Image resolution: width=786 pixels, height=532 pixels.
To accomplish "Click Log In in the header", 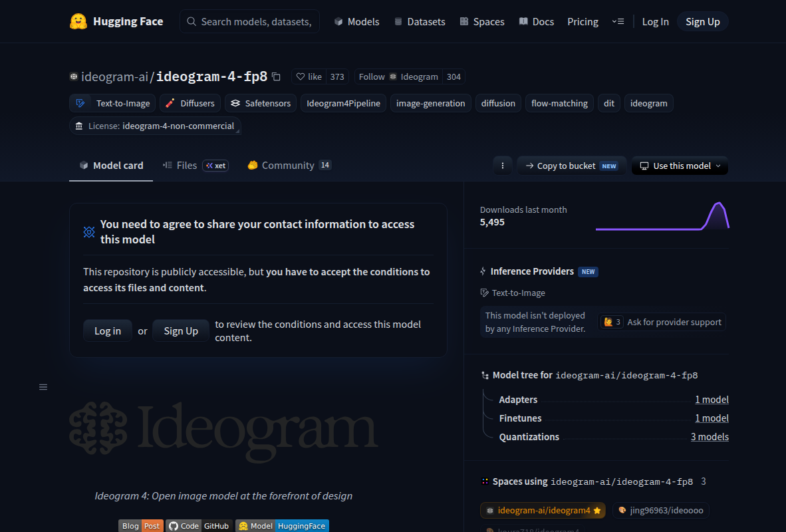I will coord(655,21).
